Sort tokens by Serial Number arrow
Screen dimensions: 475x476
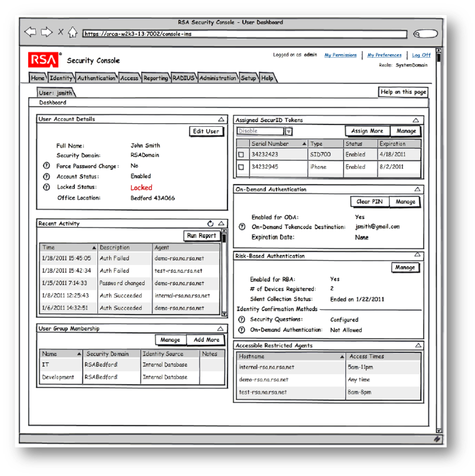pos(304,144)
